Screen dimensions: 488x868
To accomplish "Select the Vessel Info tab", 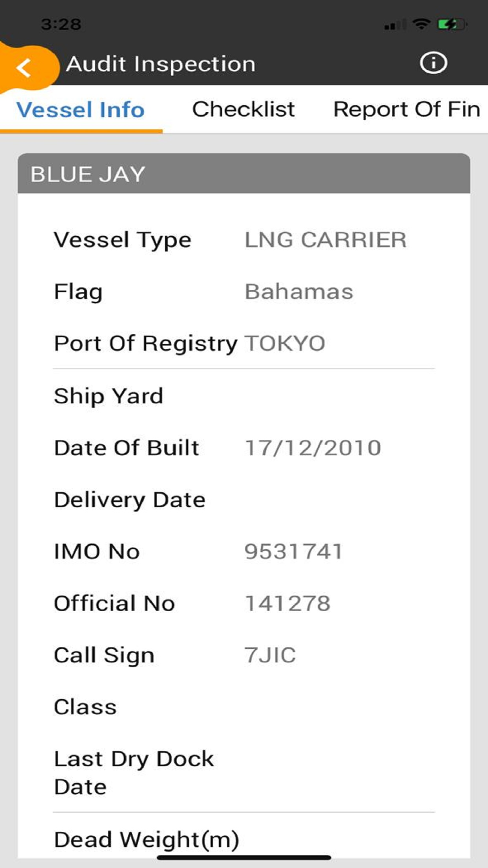I will (81, 110).
